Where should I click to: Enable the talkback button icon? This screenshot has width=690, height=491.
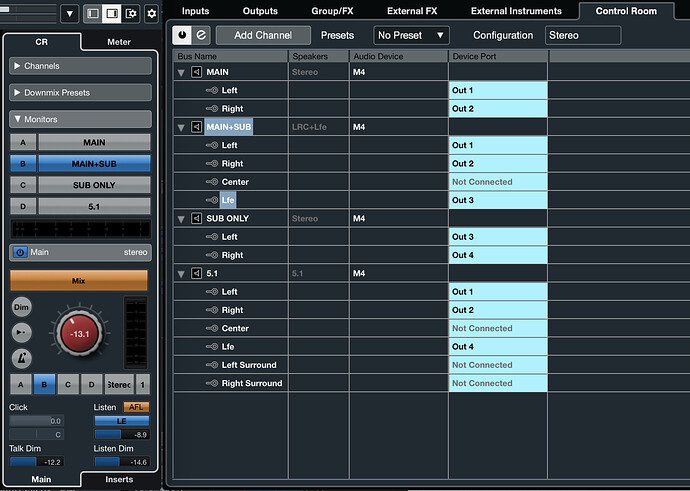[22, 332]
